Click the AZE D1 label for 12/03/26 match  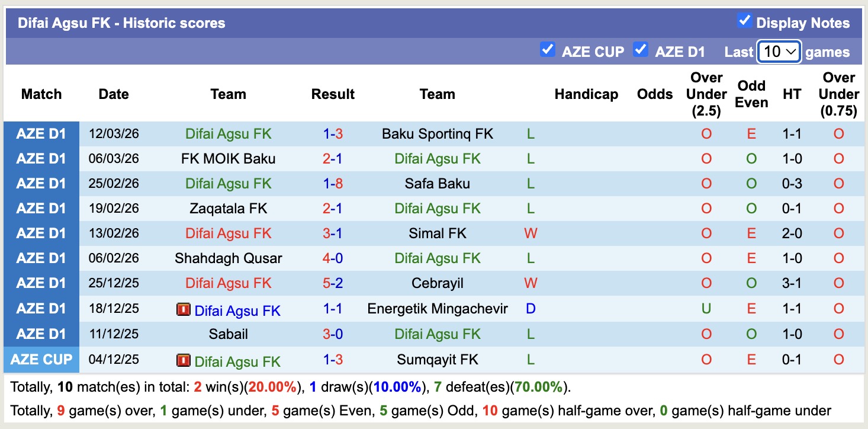(41, 134)
